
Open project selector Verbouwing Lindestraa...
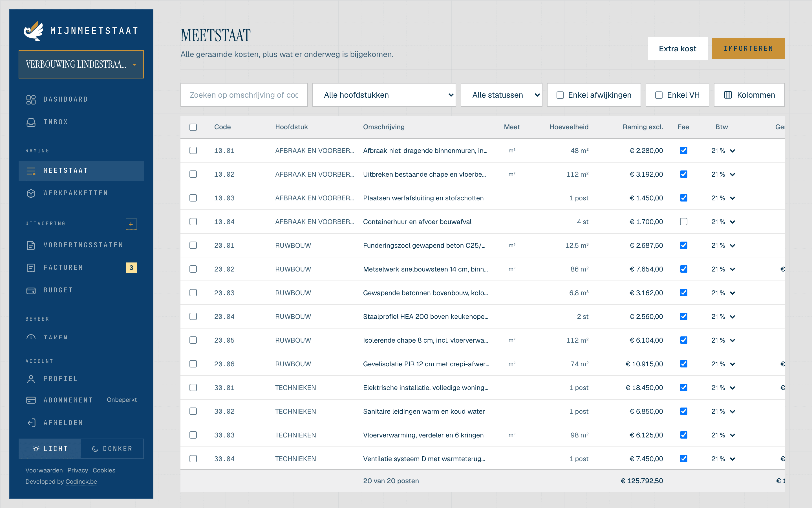click(x=81, y=64)
